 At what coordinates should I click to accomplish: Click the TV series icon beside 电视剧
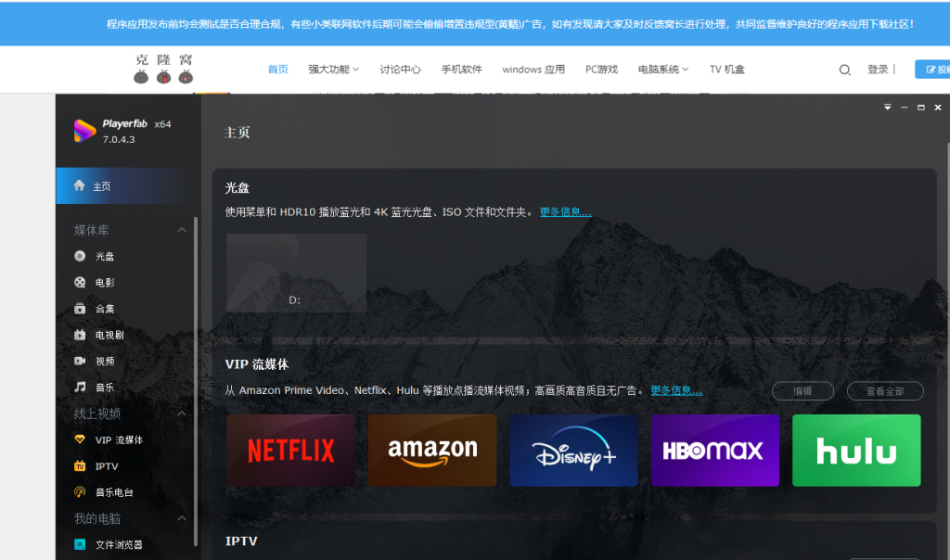[80, 334]
